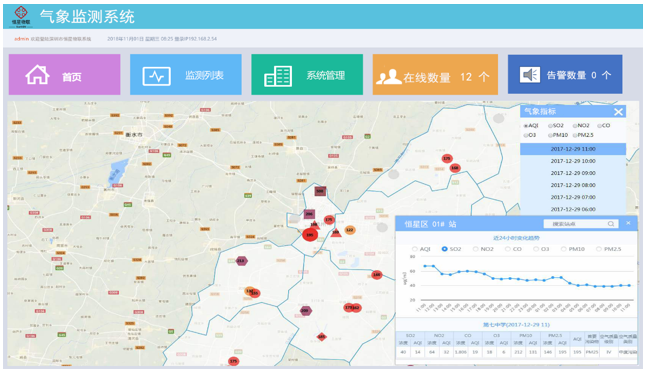Select the large red 195 circle marker
Image resolution: width=650 pixels, height=377 pixels.
(309, 235)
